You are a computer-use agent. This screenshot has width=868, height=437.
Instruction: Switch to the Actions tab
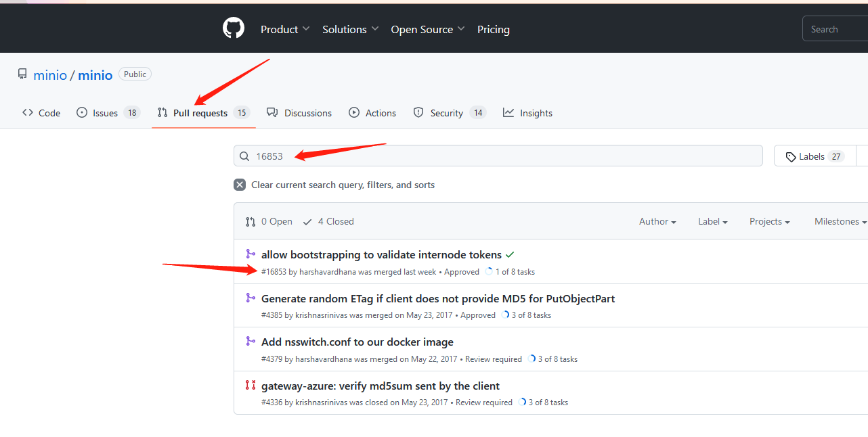372,113
